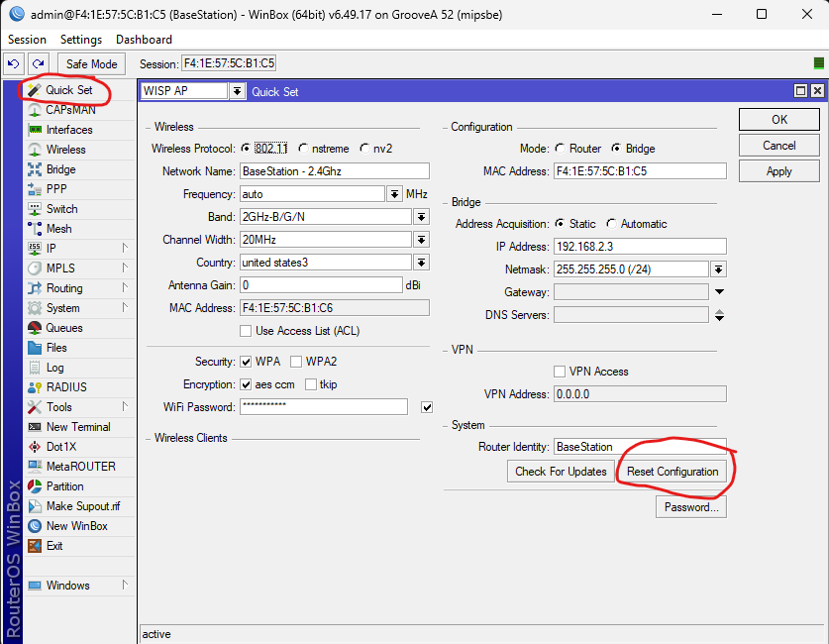Click the Check For Updates button
The width and height of the screenshot is (829, 644).
561,472
